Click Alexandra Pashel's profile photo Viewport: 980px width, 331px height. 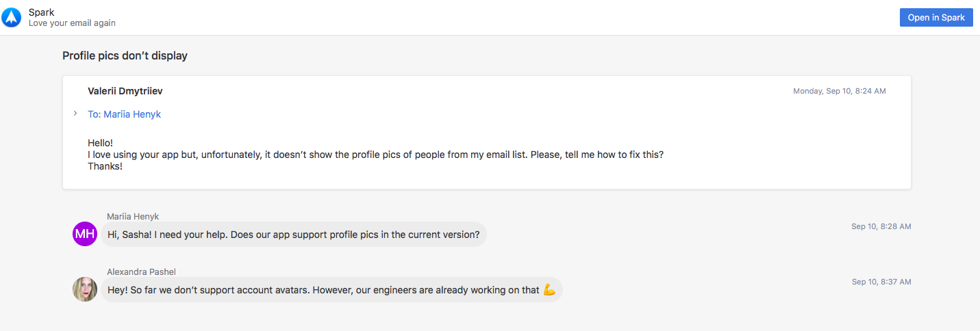click(85, 289)
